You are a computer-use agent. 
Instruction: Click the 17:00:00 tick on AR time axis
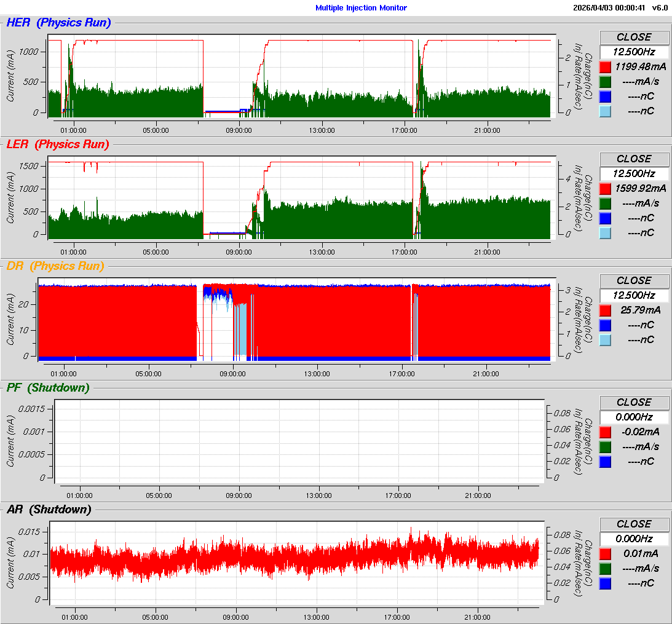point(397,617)
